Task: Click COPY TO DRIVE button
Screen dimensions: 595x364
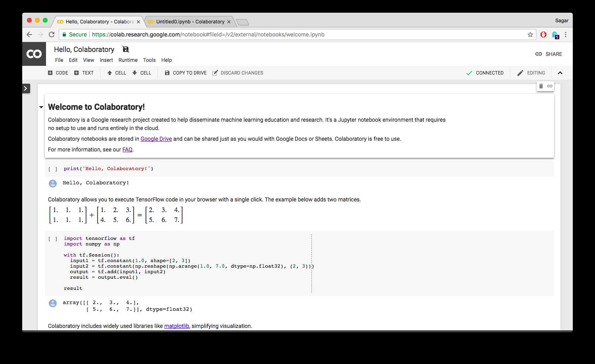Action: point(186,73)
